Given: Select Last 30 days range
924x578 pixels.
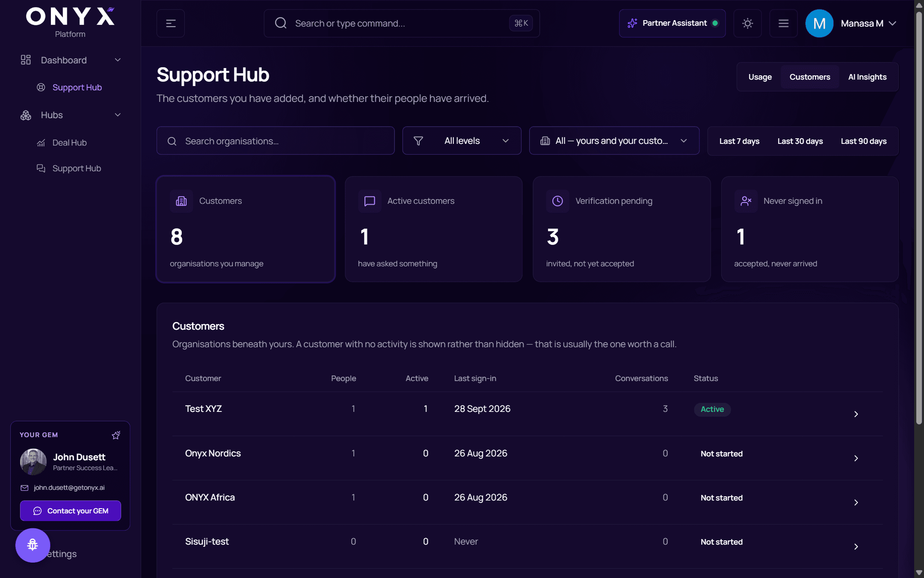Looking at the screenshot, I should tap(800, 141).
